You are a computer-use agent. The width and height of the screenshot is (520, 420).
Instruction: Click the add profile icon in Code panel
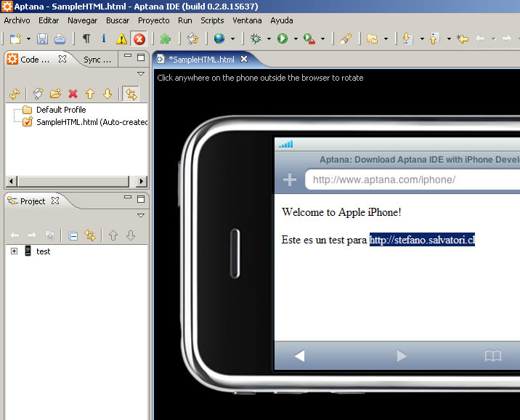point(38,94)
